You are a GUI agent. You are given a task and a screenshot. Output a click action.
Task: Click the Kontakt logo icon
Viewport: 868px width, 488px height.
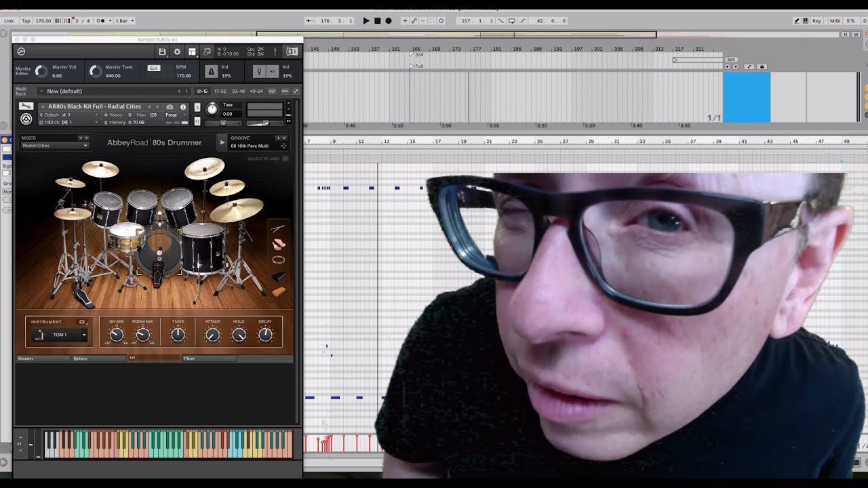21,52
